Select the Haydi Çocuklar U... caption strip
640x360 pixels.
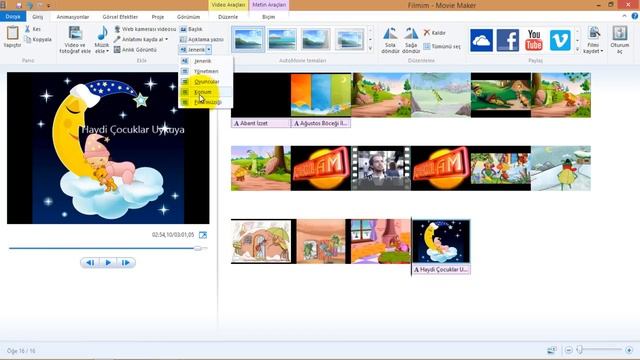point(441,269)
